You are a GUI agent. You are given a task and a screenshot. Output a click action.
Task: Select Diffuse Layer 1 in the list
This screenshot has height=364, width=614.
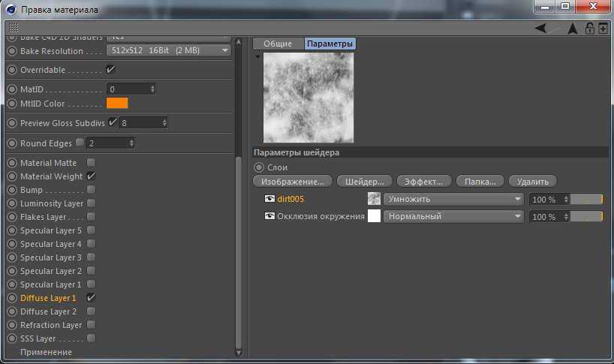[x=48, y=298]
